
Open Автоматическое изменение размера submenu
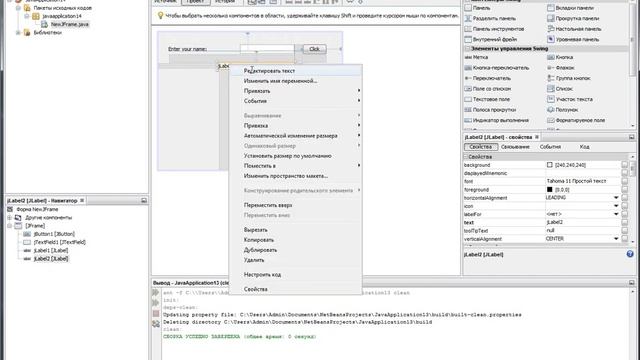pos(296,136)
